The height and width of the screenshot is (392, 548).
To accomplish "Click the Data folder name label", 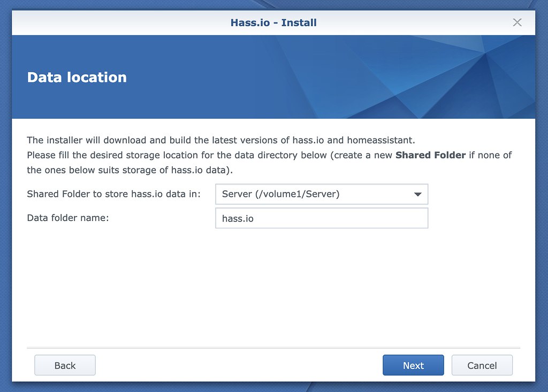I will point(68,218).
